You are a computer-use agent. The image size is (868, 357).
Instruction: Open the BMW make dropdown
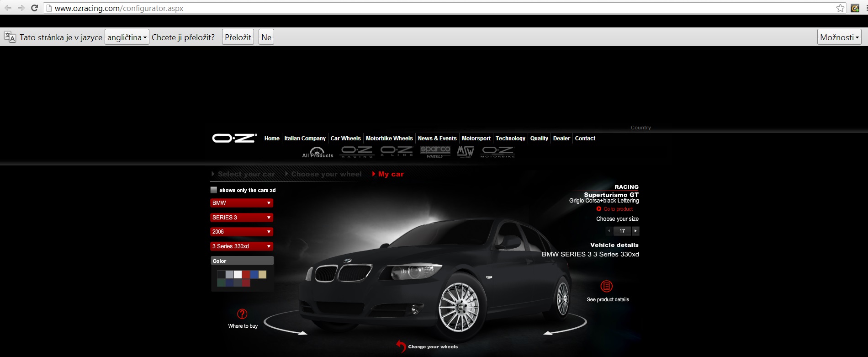[x=242, y=203]
